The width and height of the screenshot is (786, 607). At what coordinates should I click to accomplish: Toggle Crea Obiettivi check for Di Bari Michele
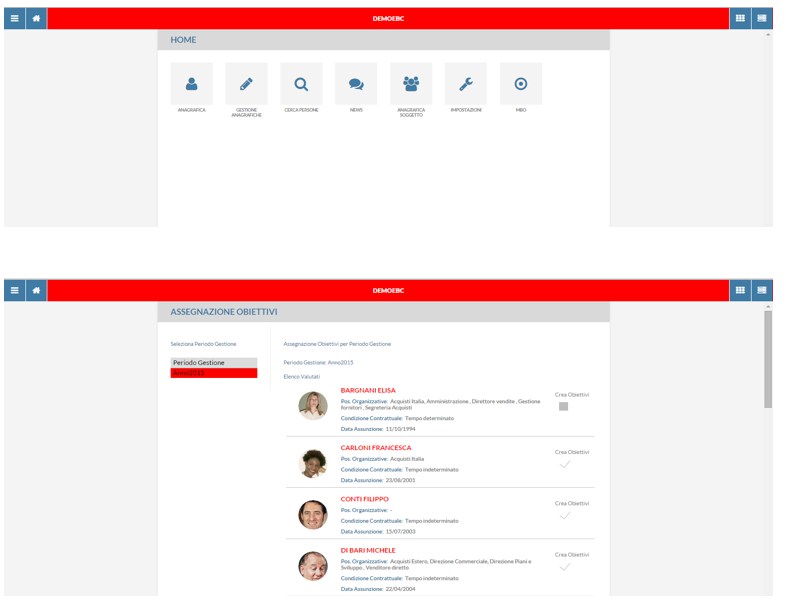click(x=565, y=567)
